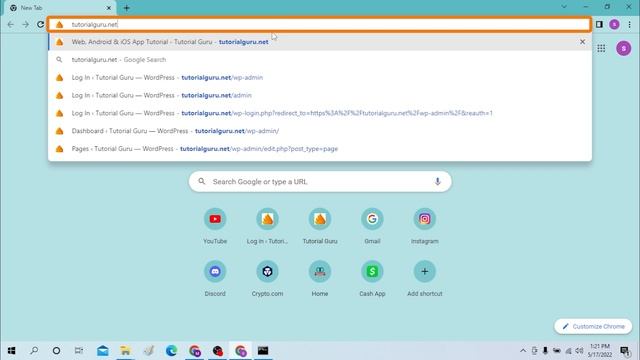Open the Discord shortcut
This screenshot has width=640, height=360.
pyautogui.click(x=215, y=278)
